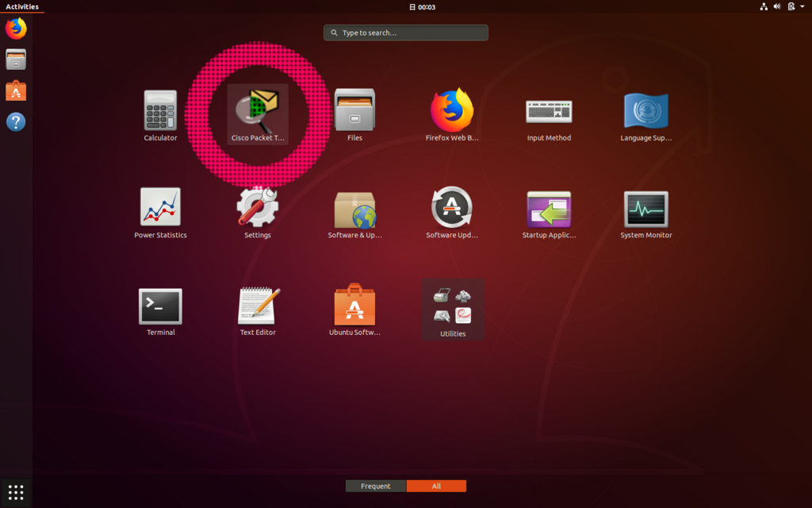Viewport: 812px width, 508px height.
Task: Open Power Statistics
Action: coord(160,212)
